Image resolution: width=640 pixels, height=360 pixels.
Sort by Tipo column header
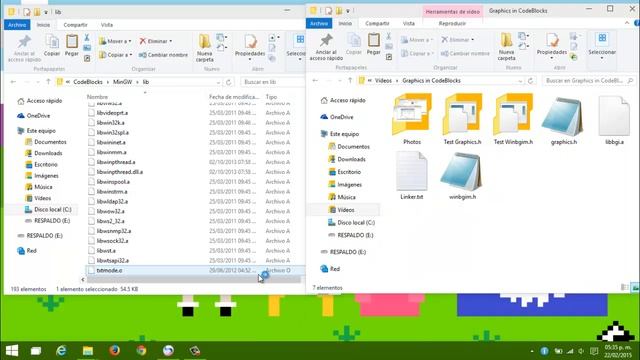(271, 97)
